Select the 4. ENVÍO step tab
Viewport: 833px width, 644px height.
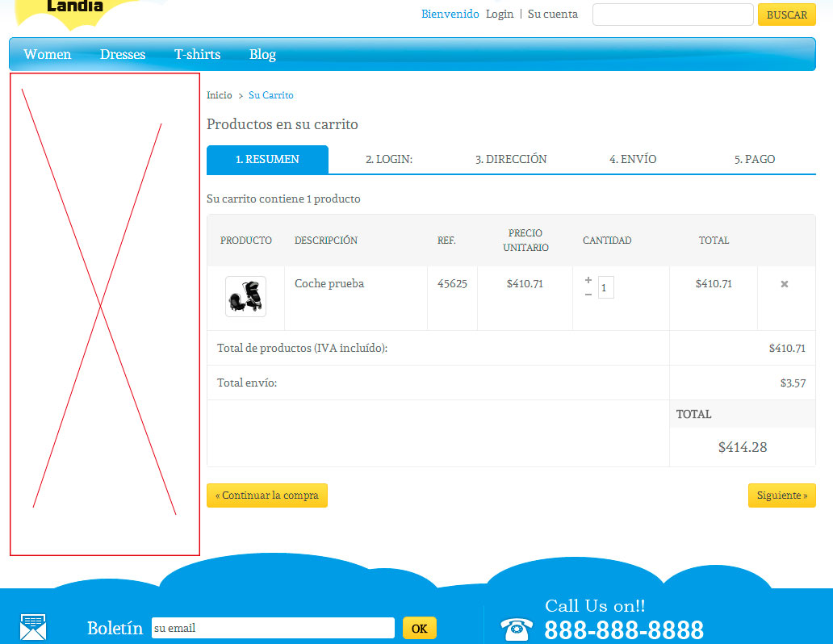(x=633, y=160)
